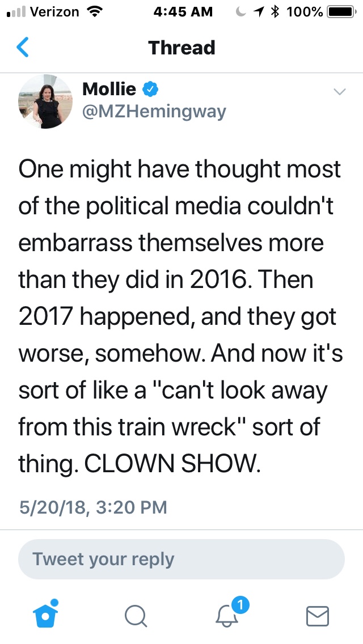
Task: Go back using the blue arrow
Action: [x=23, y=48]
